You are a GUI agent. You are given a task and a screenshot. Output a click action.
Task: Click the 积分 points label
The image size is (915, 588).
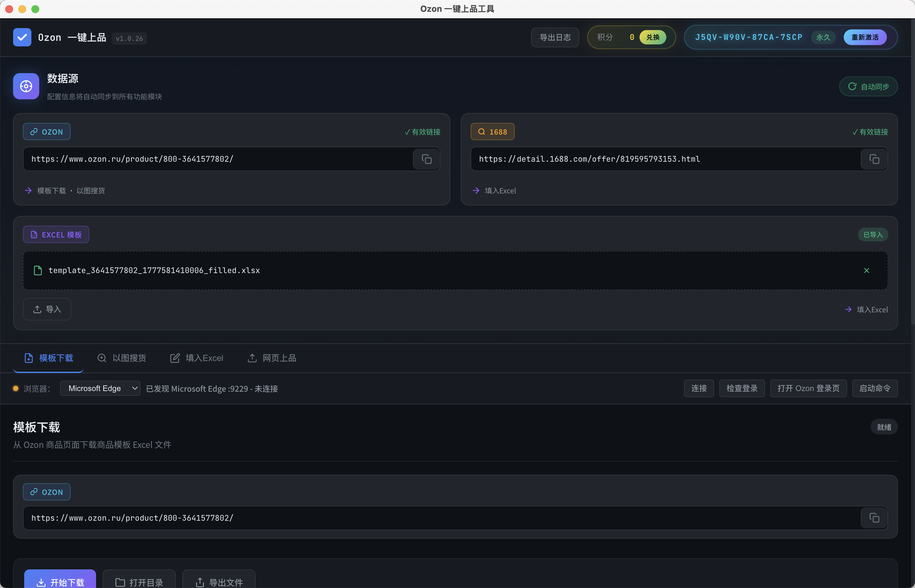(605, 37)
